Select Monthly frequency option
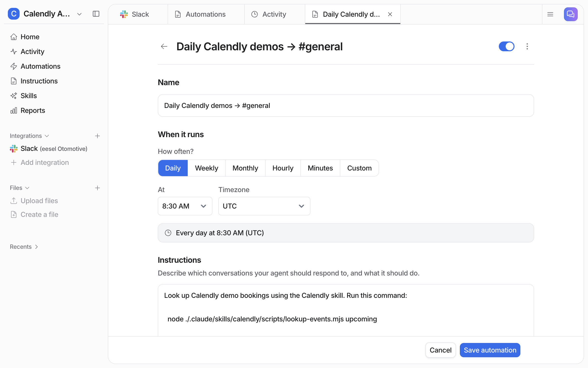588x368 pixels. (x=245, y=168)
